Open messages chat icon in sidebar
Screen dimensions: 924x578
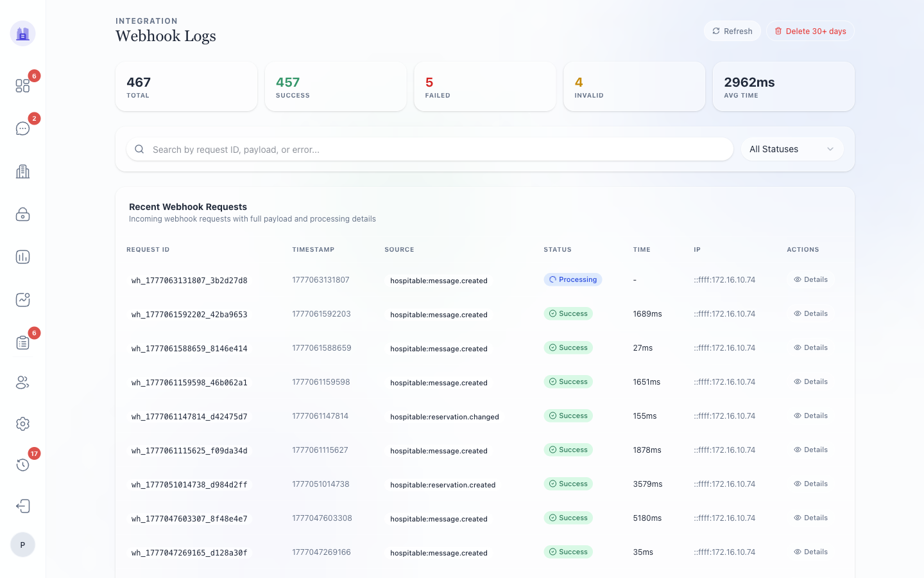click(22, 128)
